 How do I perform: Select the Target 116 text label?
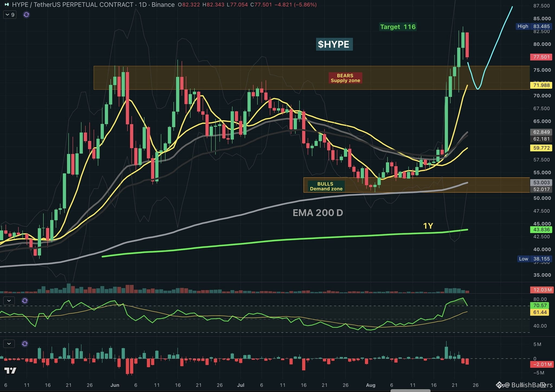click(398, 27)
